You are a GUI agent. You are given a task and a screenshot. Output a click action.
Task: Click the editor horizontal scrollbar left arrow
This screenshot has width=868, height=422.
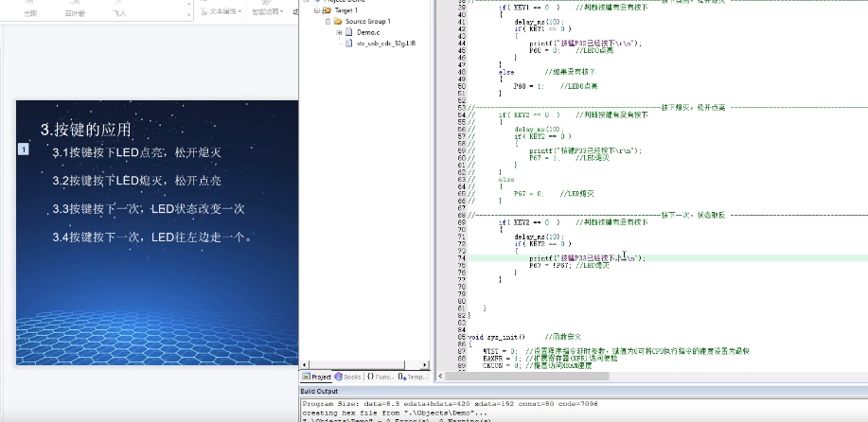coord(441,376)
